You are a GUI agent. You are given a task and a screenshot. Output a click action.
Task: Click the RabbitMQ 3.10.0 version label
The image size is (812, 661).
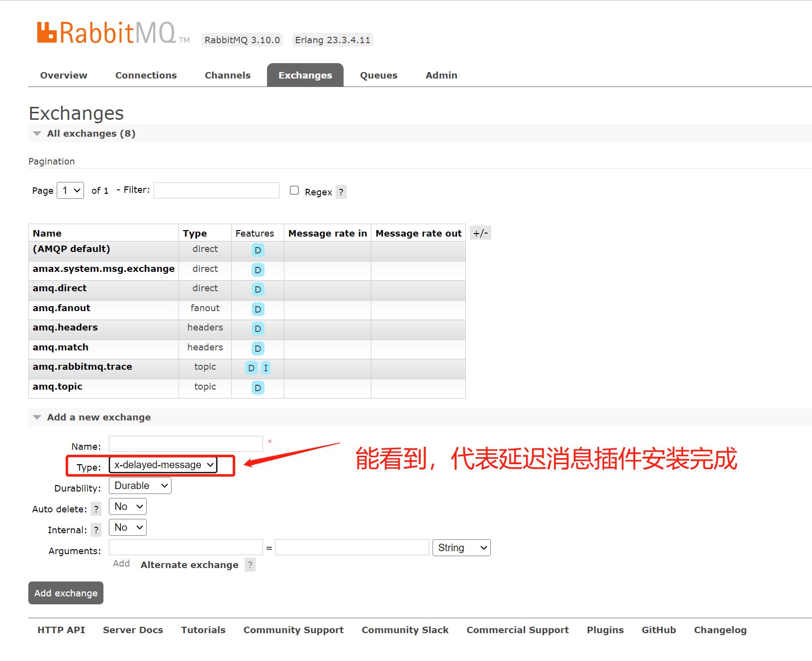pyautogui.click(x=242, y=40)
